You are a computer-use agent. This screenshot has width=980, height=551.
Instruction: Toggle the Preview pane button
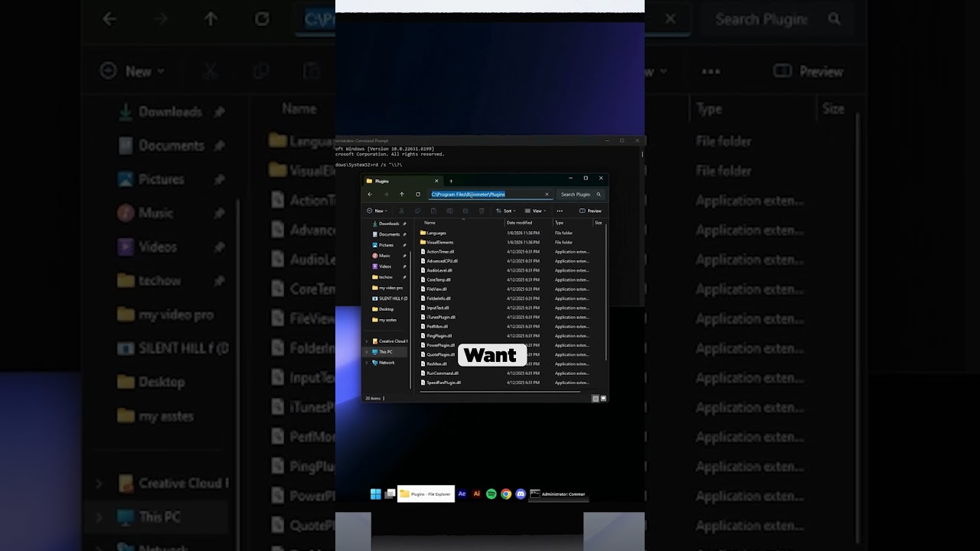click(590, 210)
